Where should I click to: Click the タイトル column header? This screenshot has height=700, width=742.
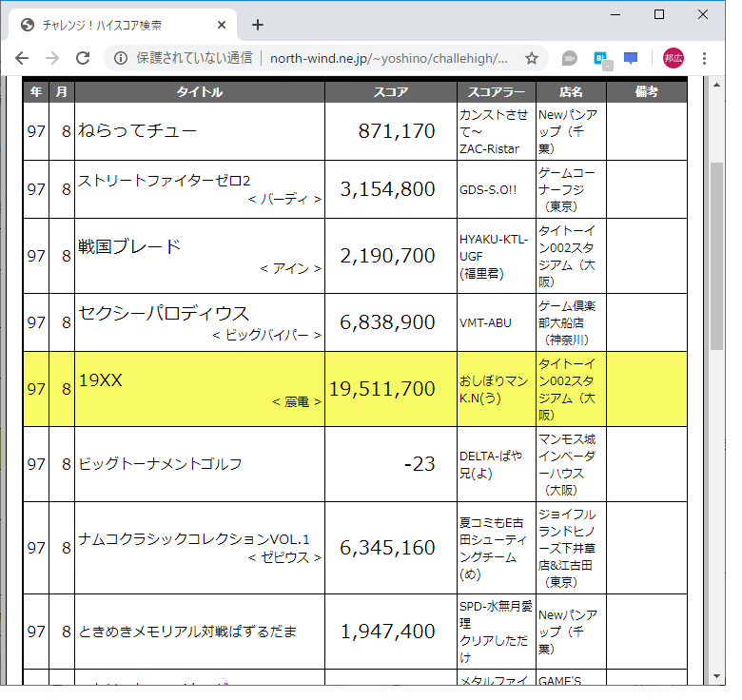[x=200, y=91]
